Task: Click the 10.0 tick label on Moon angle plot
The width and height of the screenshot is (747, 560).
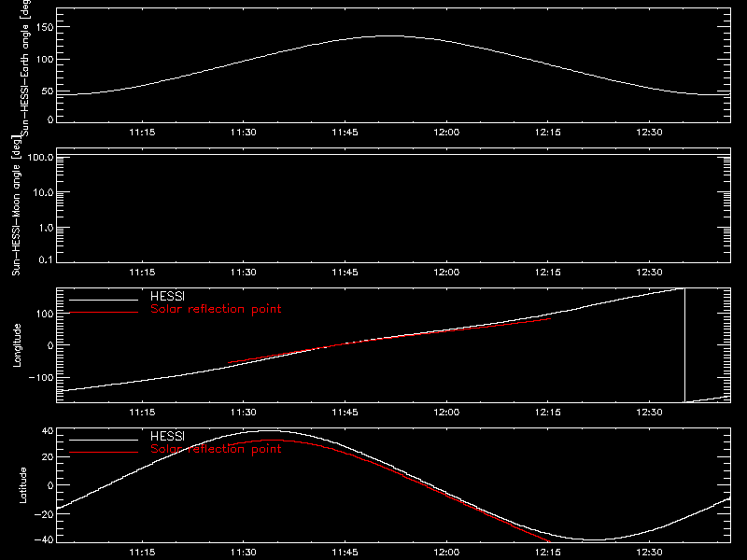Action: pyautogui.click(x=43, y=192)
